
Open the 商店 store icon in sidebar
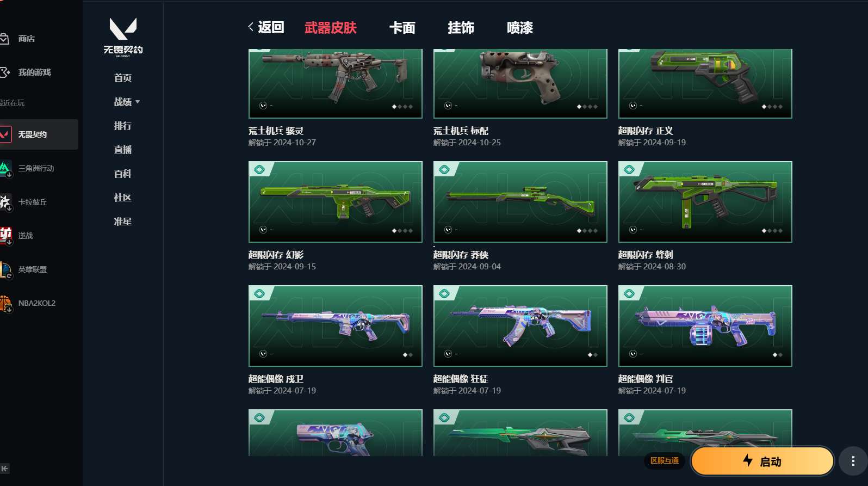click(x=4, y=39)
